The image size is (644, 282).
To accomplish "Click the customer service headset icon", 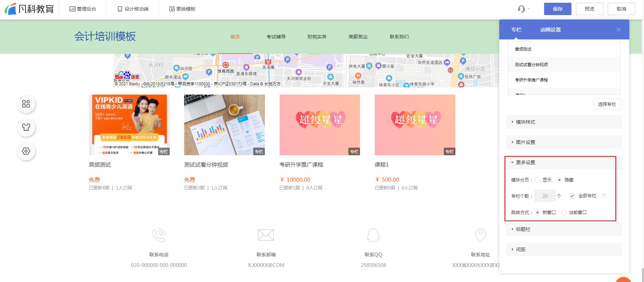I will (521, 9).
